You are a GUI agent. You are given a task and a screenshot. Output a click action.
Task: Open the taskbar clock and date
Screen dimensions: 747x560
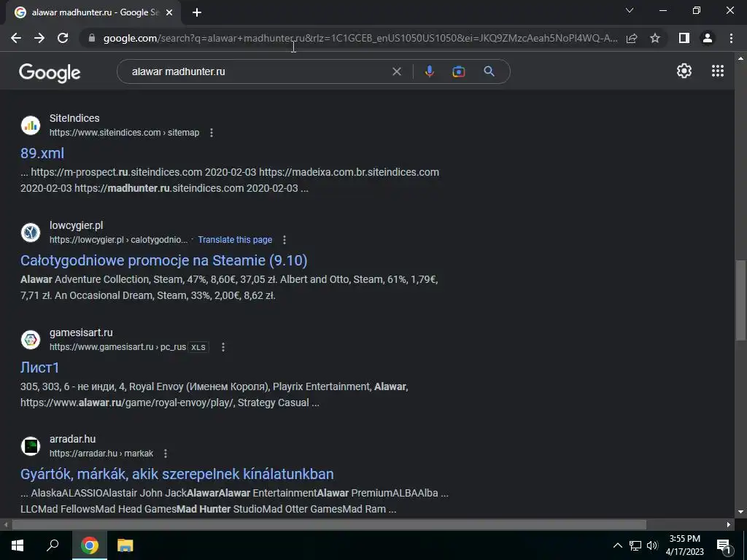point(684,545)
